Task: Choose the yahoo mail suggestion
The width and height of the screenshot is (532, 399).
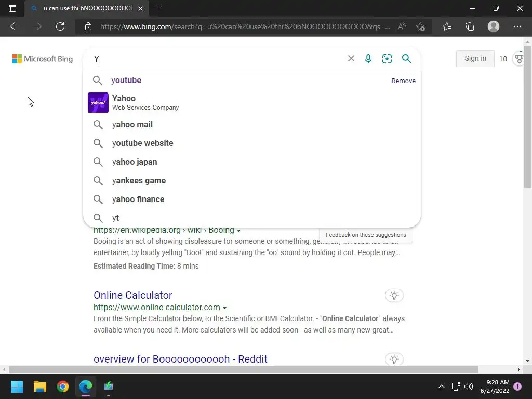Action: (x=252, y=125)
